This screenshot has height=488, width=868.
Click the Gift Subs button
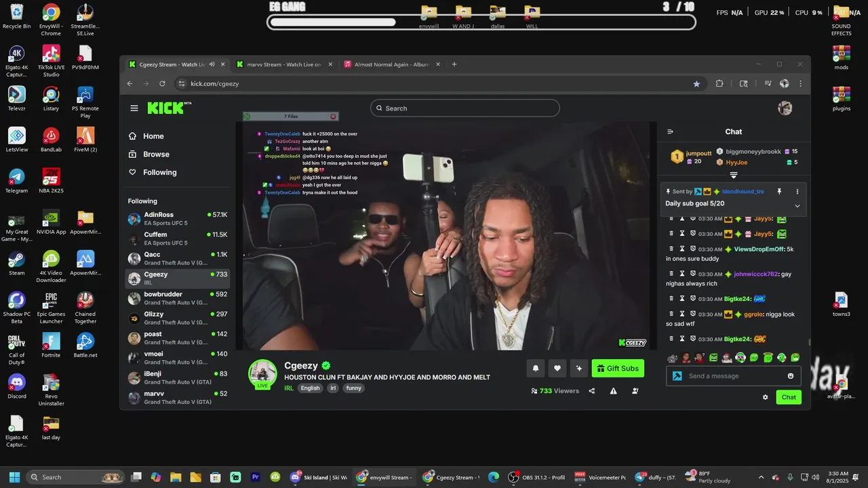tap(618, 368)
